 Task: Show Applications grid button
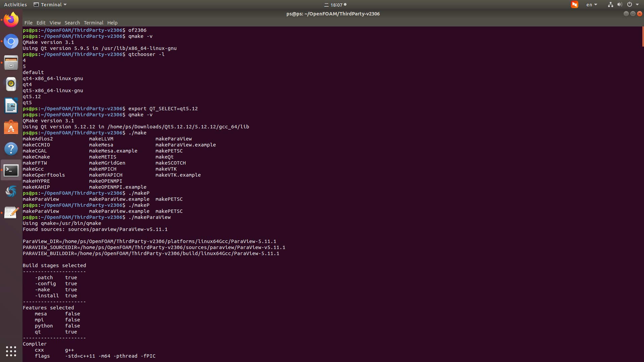[x=11, y=351]
